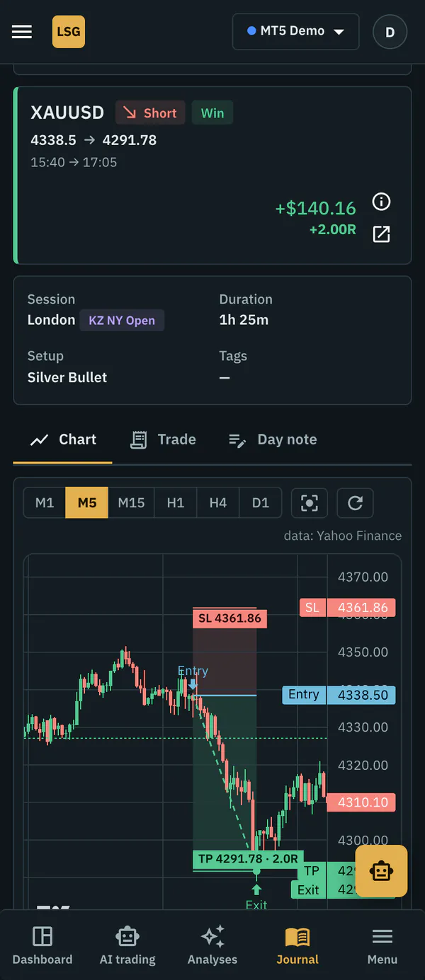Click the Entry 4338.50 axis tag
The height and width of the screenshot is (980, 425).
339,695
